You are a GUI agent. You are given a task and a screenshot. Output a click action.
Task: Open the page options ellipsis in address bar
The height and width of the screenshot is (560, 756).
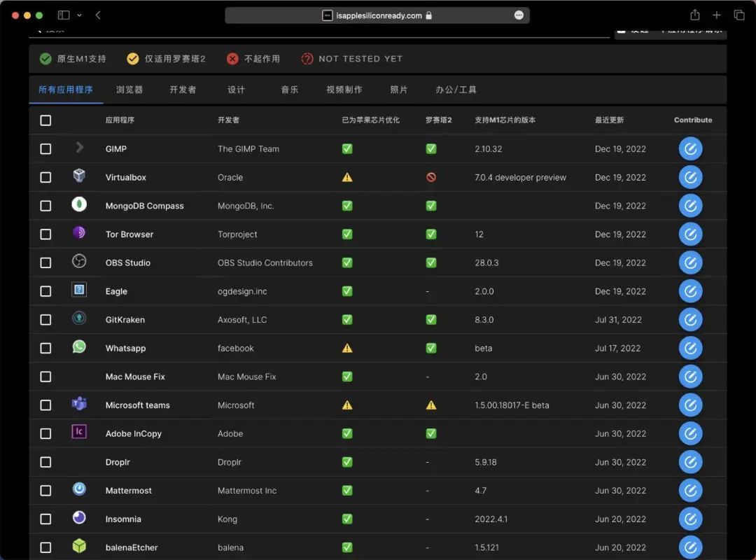click(x=519, y=15)
